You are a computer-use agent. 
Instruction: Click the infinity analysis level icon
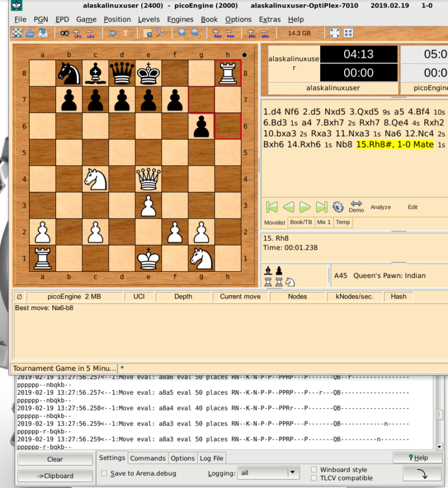pos(64,33)
